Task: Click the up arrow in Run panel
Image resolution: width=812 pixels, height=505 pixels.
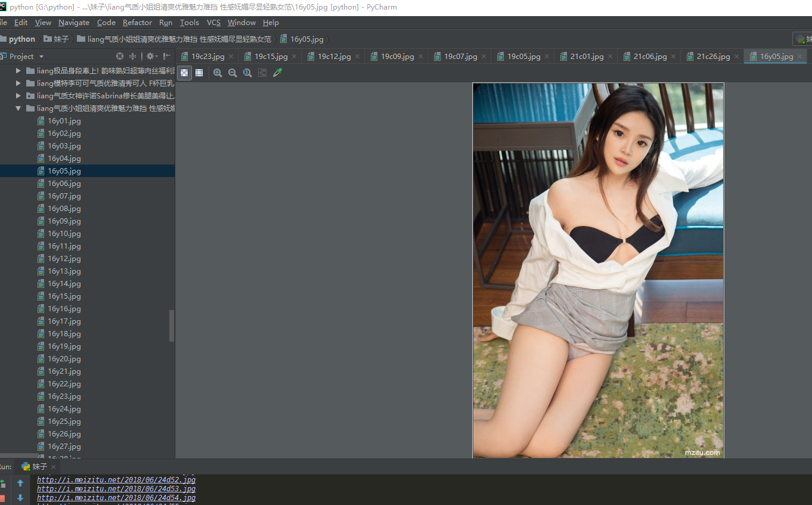Action: (x=20, y=484)
